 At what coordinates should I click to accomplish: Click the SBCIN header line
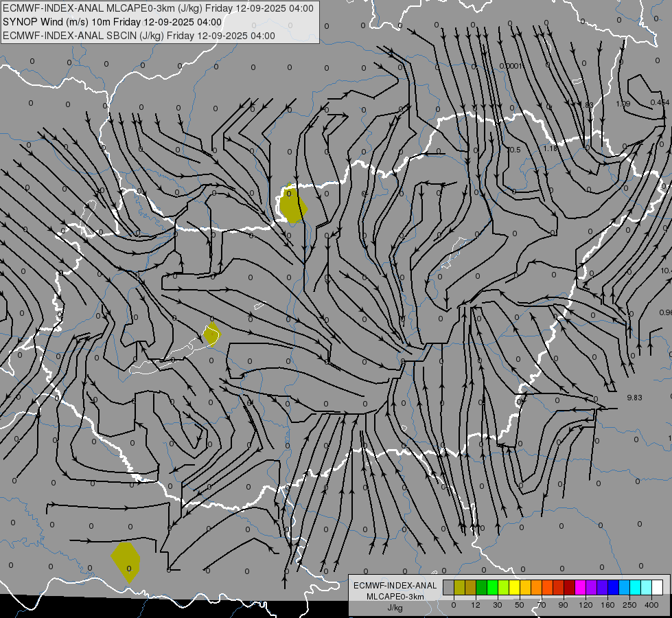139,36
